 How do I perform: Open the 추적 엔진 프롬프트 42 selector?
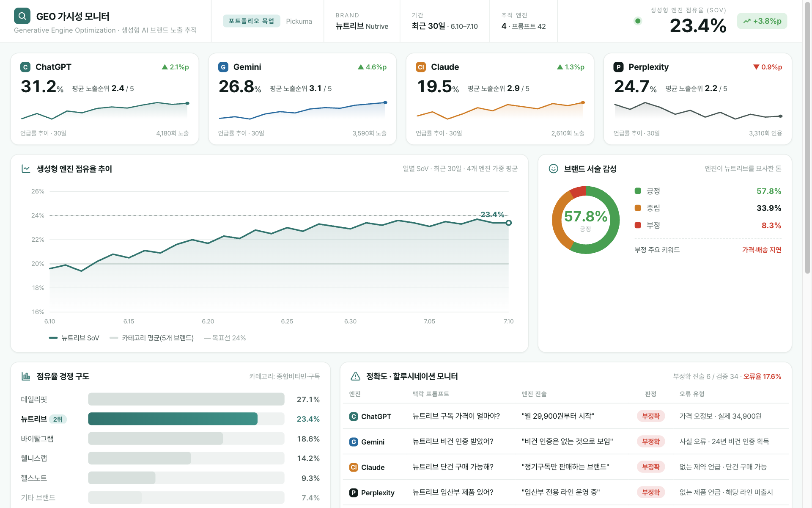coord(524,21)
